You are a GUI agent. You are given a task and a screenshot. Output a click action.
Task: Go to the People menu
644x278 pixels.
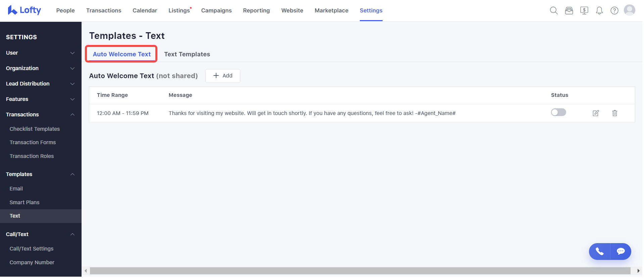(x=65, y=10)
